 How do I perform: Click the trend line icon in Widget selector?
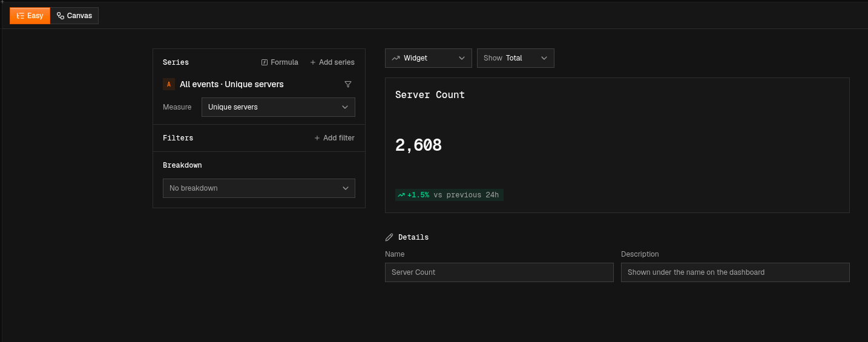coord(396,58)
